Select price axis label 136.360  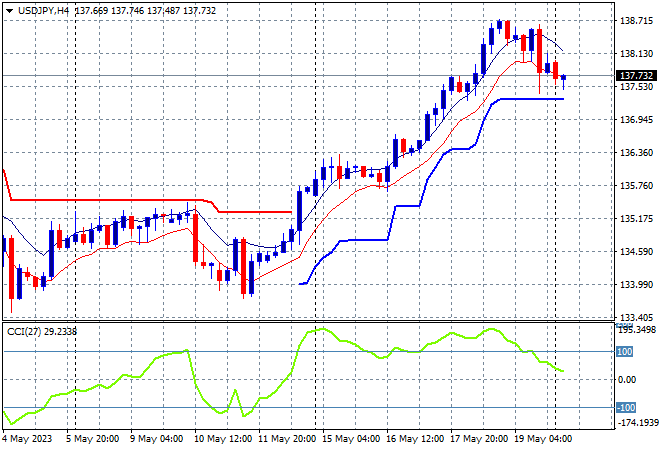pyautogui.click(x=637, y=153)
